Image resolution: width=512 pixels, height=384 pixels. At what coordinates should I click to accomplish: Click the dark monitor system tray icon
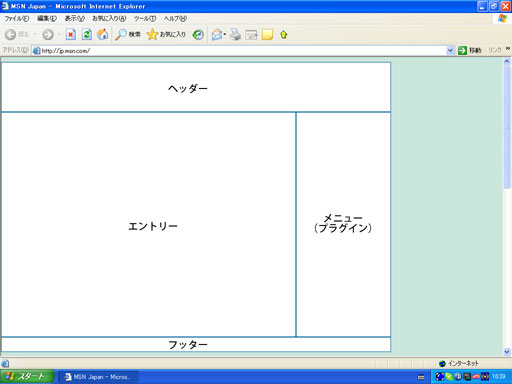[x=467, y=377]
